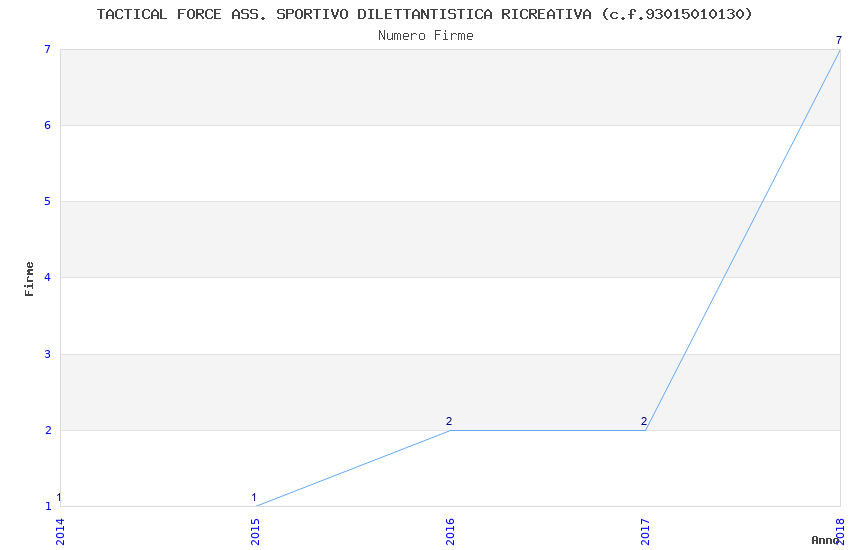Click data label 7 above 2018 point
Screen dimensions: 850x550
click(x=839, y=40)
